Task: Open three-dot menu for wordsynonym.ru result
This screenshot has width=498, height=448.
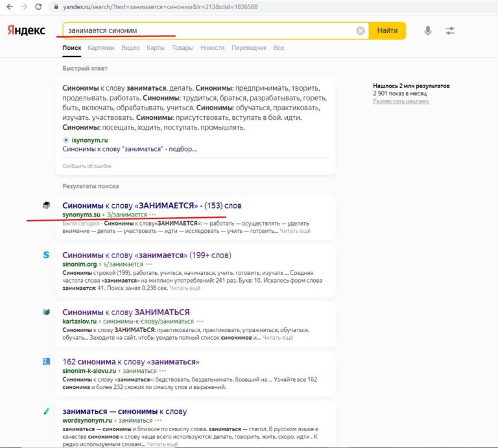Action: click(x=158, y=420)
